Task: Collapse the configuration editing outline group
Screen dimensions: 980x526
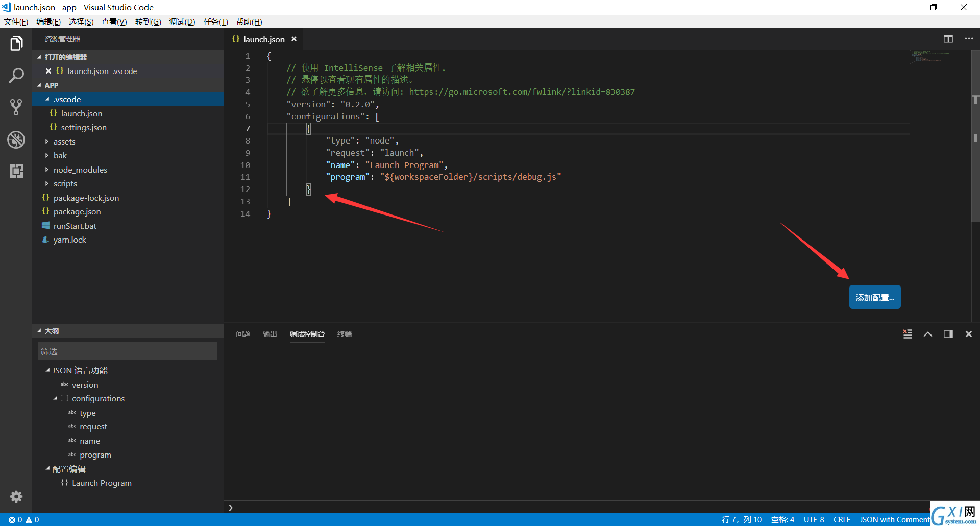Action: pos(47,469)
